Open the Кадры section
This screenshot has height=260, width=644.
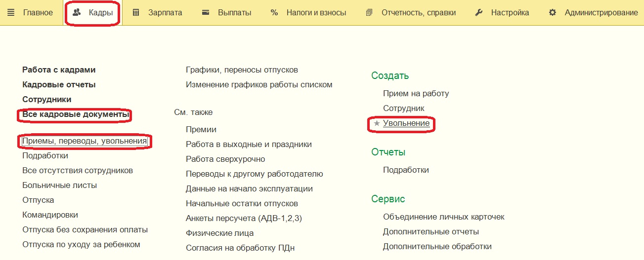tap(101, 13)
